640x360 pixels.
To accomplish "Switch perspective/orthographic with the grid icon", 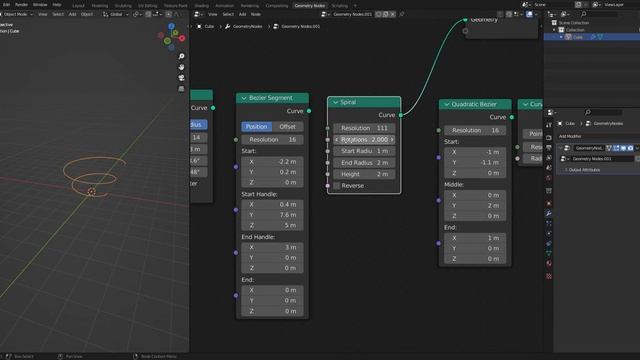I will click(181, 89).
